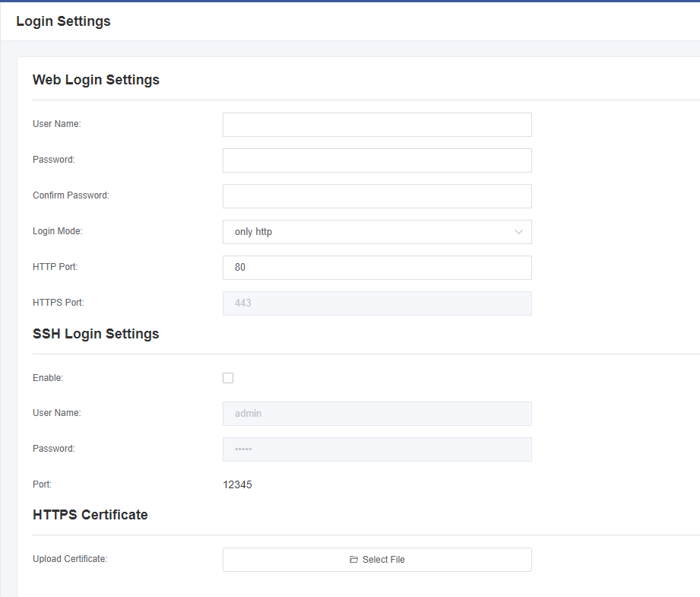Click the Login Settings page title
This screenshot has width=700, height=597.
(x=63, y=21)
